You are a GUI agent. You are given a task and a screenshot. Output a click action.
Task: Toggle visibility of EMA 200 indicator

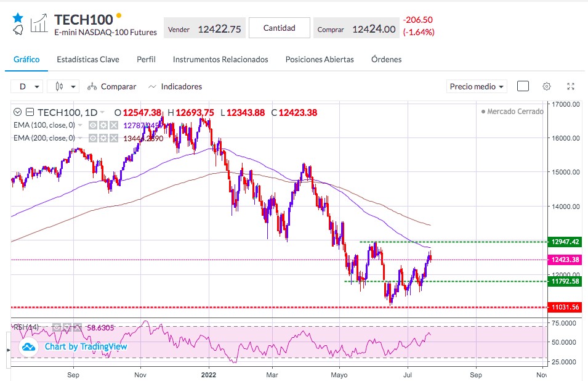93,138
